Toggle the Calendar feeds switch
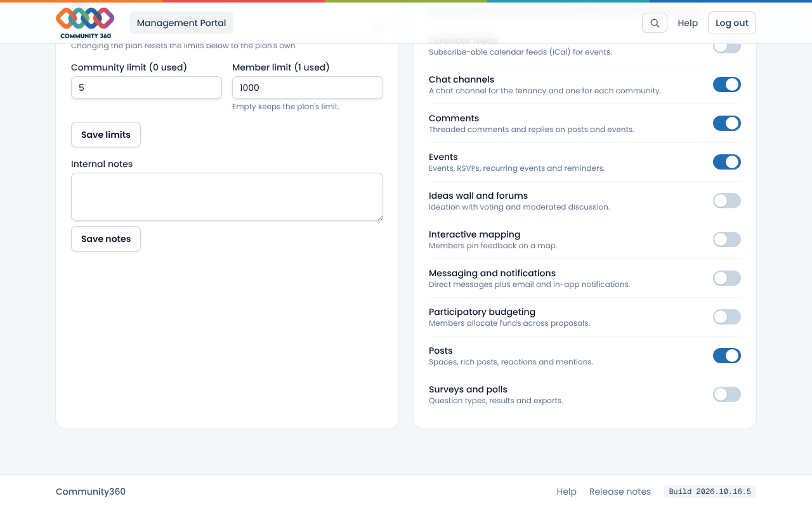812x508 pixels. click(x=727, y=47)
